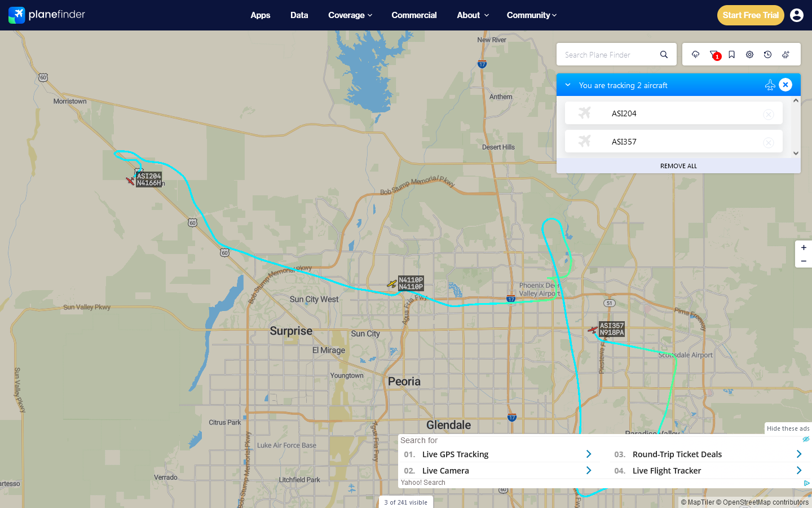Select the ASI204 tracked aircraft row

(x=674, y=113)
